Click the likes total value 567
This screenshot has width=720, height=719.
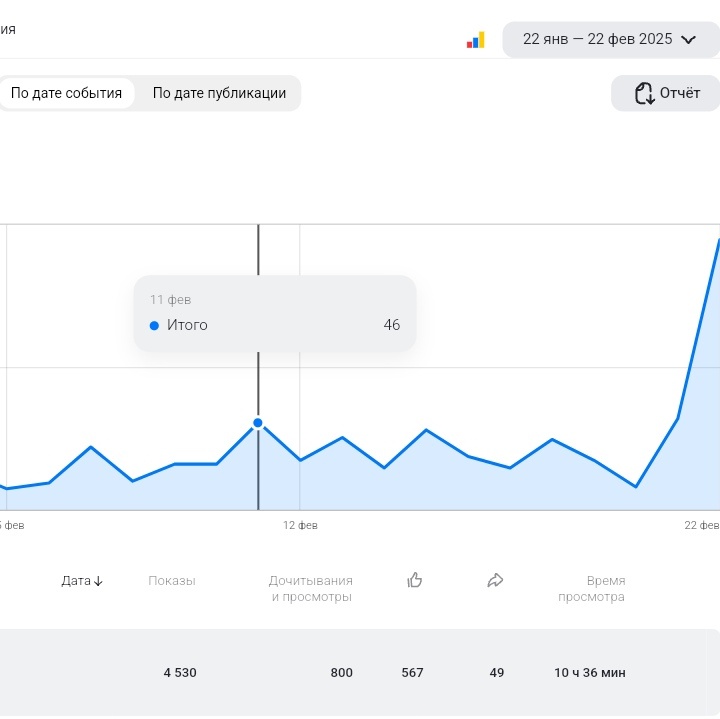412,673
